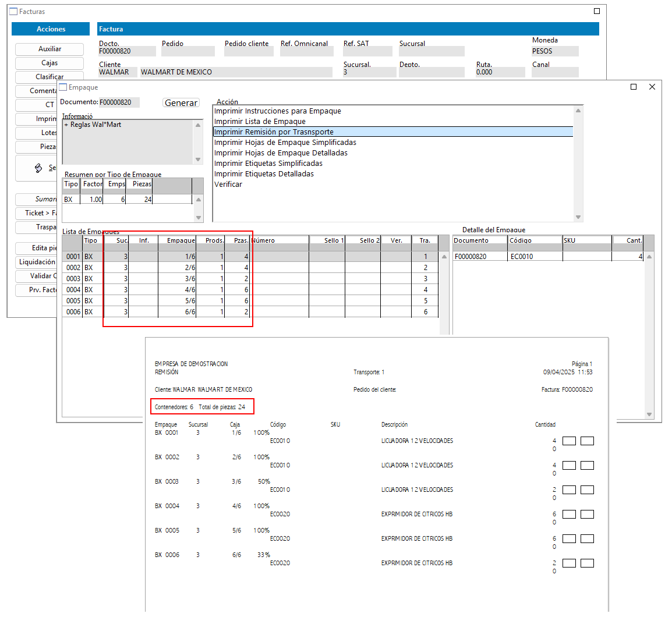Select packing row 0002 in Lista de Empaques
This screenshot has width=672, height=617.
(250, 268)
